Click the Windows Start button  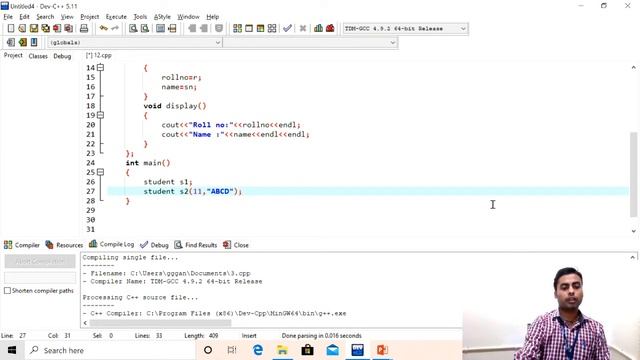tap(12, 350)
